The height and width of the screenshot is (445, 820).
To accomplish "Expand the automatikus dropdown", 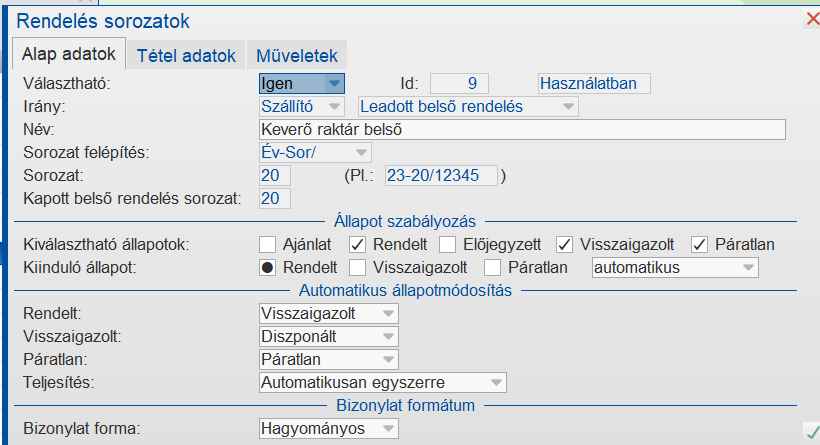I will coord(748,267).
